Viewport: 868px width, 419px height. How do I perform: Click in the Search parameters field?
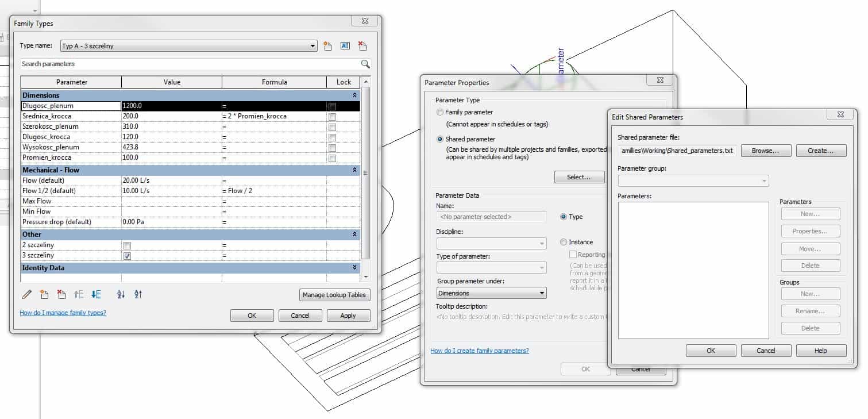[x=190, y=64]
